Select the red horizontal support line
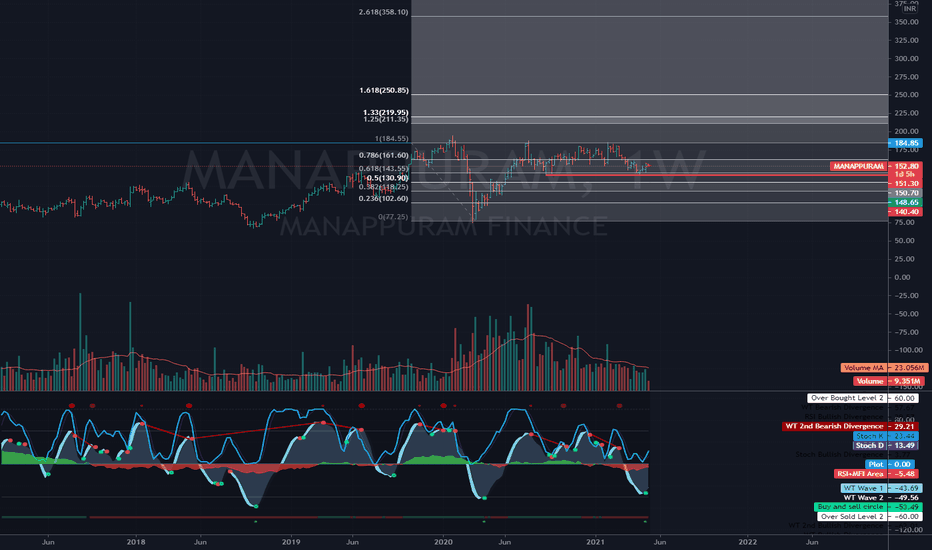The width and height of the screenshot is (932, 550). click(716, 175)
